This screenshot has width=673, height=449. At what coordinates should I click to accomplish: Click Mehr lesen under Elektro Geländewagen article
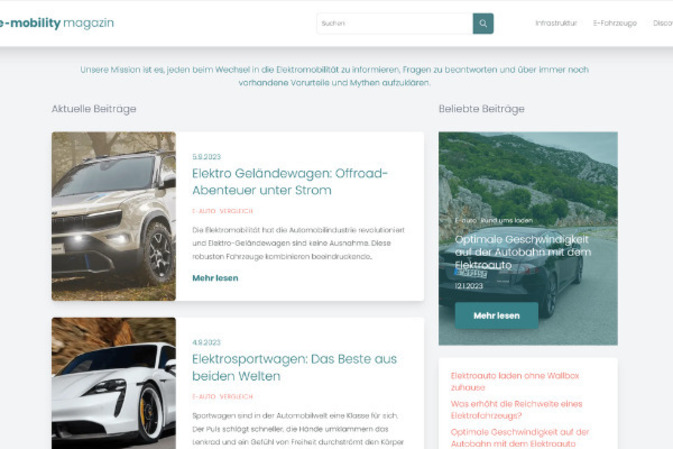click(x=215, y=278)
